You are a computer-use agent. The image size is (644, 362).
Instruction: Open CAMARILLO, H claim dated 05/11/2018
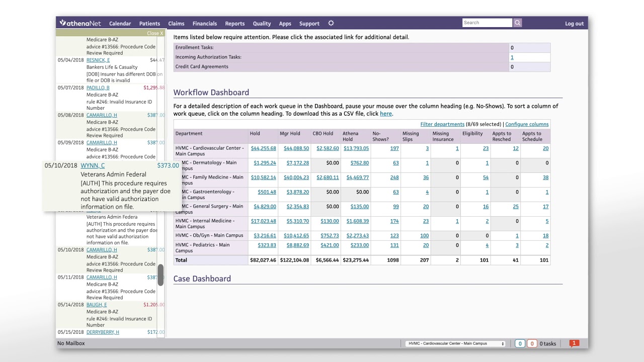coord(102,277)
